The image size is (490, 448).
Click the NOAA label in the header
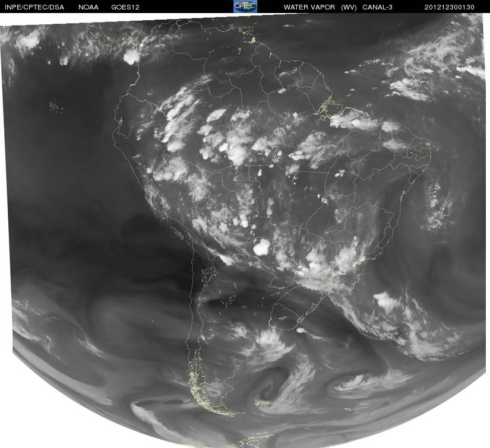pyautogui.click(x=88, y=7)
